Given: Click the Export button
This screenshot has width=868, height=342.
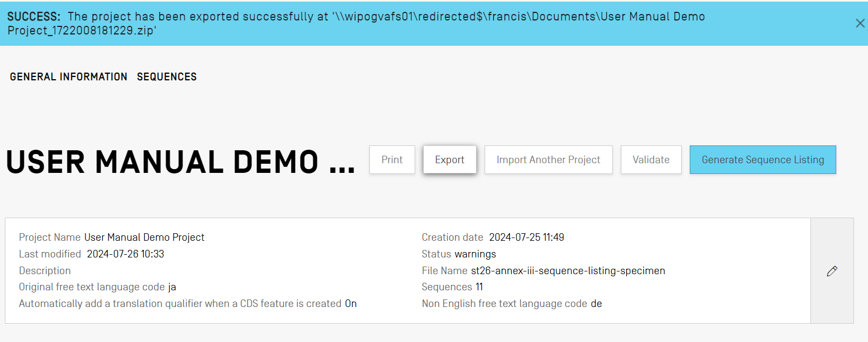Looking at the screenshot, I should click(450, 160).
